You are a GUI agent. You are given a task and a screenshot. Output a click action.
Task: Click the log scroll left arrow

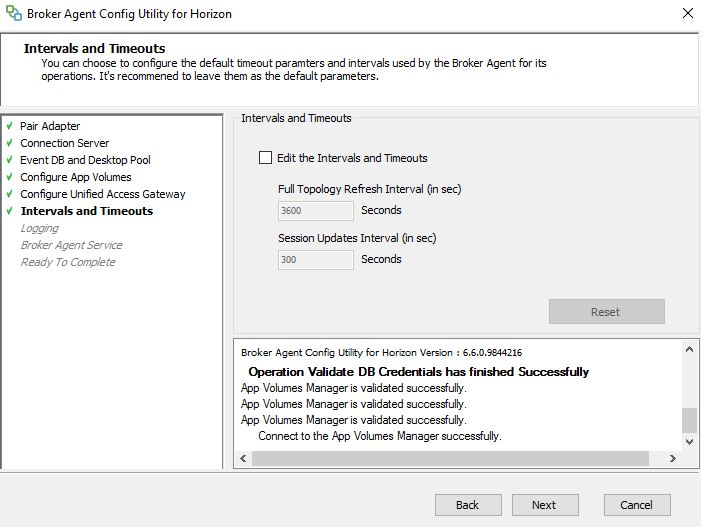tap(243, 458)
